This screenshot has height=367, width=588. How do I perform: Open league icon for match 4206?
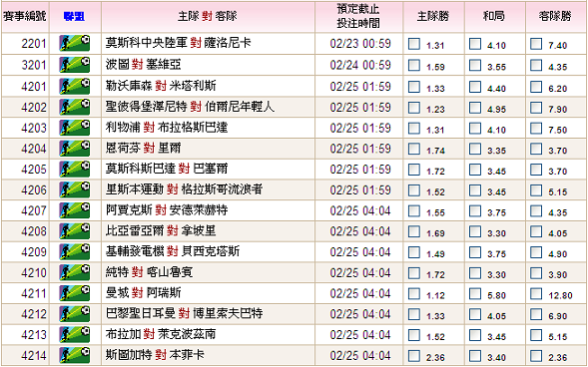point(75,189)
